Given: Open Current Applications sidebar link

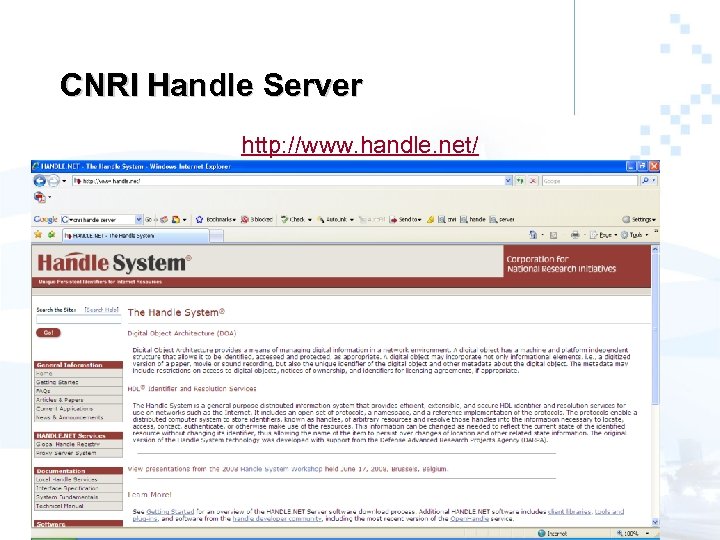Looking at the screenshot, I should [x=64, y=409].
